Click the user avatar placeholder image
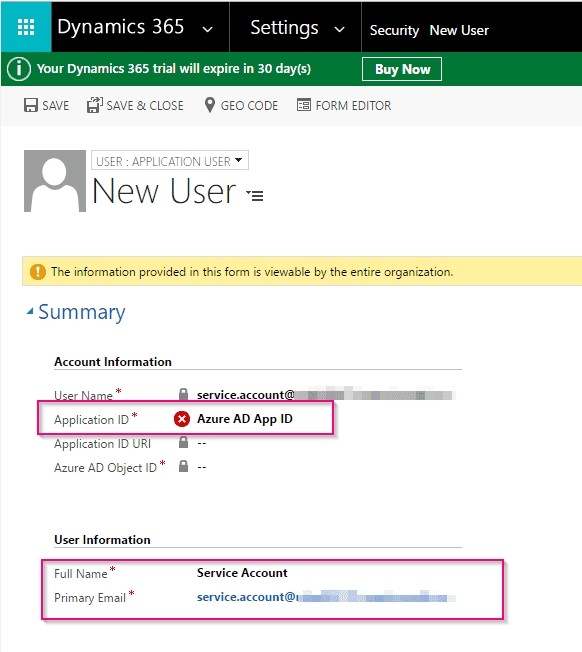The image size is (582, 652). coord(55,181)
